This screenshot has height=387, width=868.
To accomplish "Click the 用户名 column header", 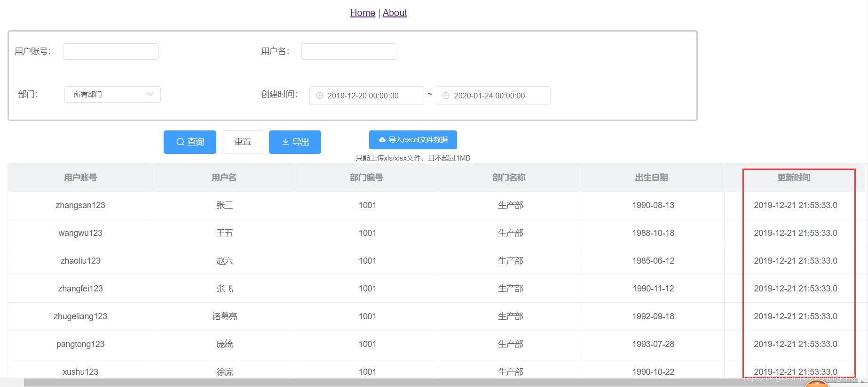I will 224,177.
